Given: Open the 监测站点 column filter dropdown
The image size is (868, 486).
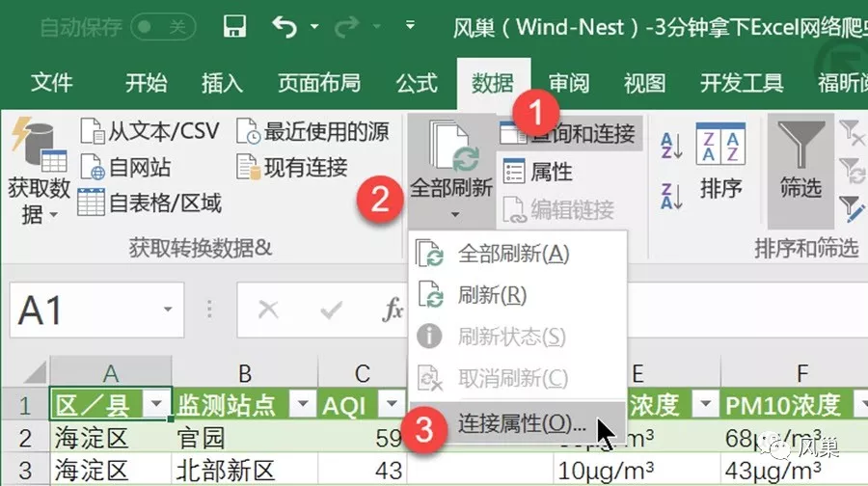Looking at the screenshot, I should [303, 404].
